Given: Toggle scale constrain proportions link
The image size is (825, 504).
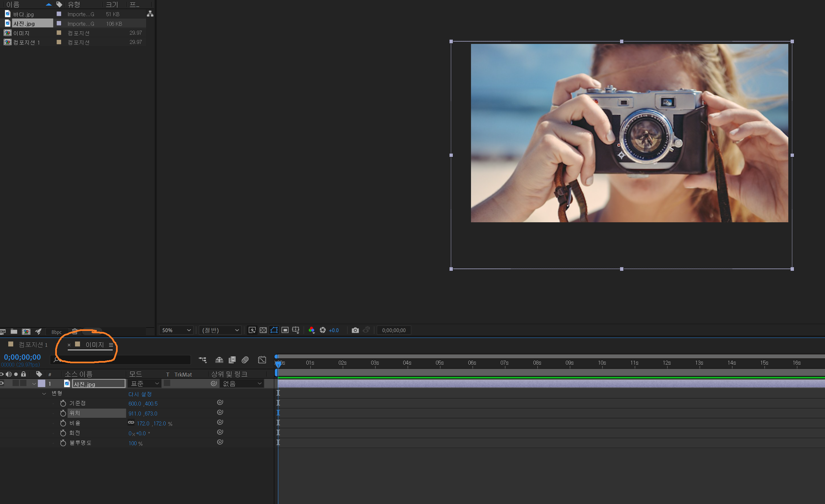Looking at the screenshot, I should coord(131,423).
